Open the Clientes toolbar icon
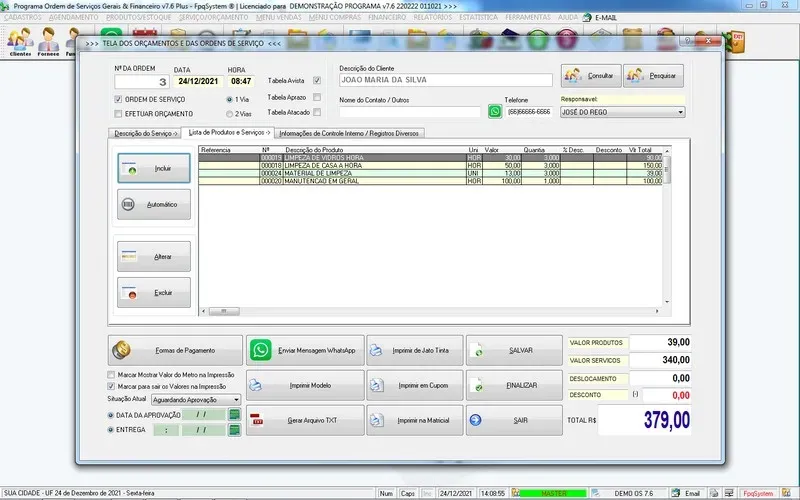The width and height of the screenshot is (800, 500). point(20,41)
